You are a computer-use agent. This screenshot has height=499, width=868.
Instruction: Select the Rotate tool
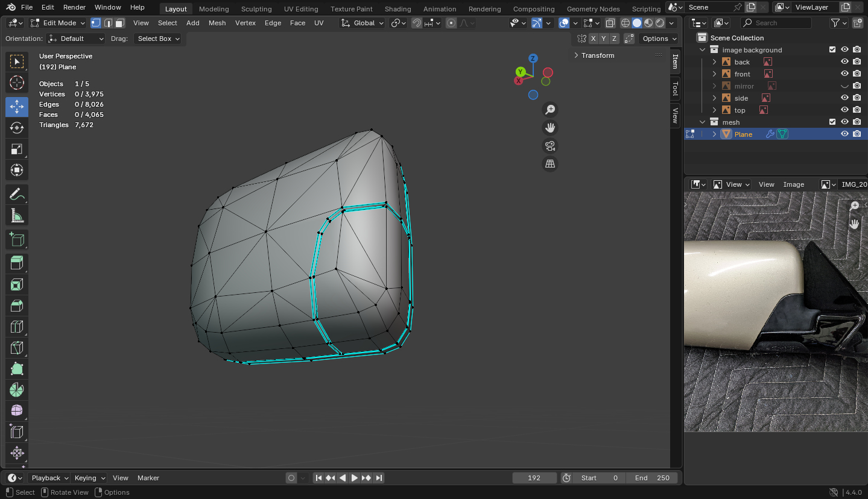point(17,128)
